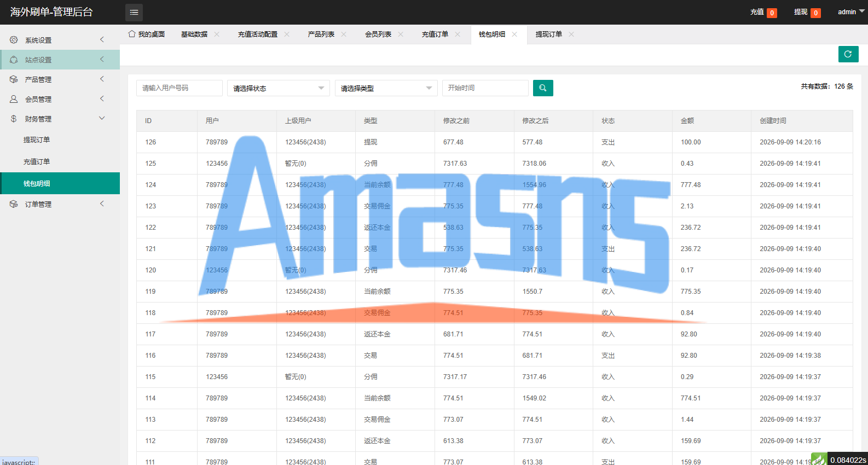Click the 会员管理 person icon

pyautogui.click(x=14, y=99)
